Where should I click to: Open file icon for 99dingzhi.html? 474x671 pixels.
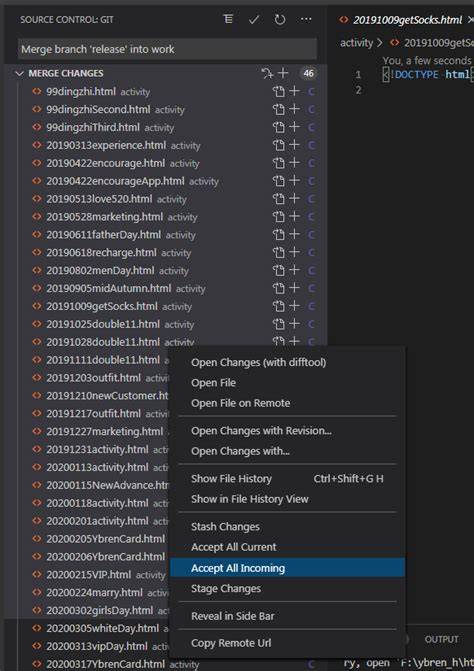(x=279, y=92)
